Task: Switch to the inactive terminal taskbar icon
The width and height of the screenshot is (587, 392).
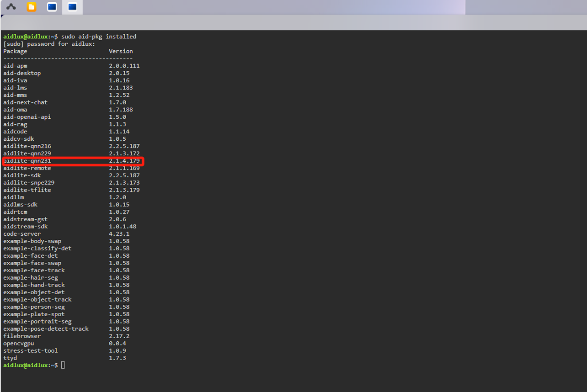Action: click(52, 7)
